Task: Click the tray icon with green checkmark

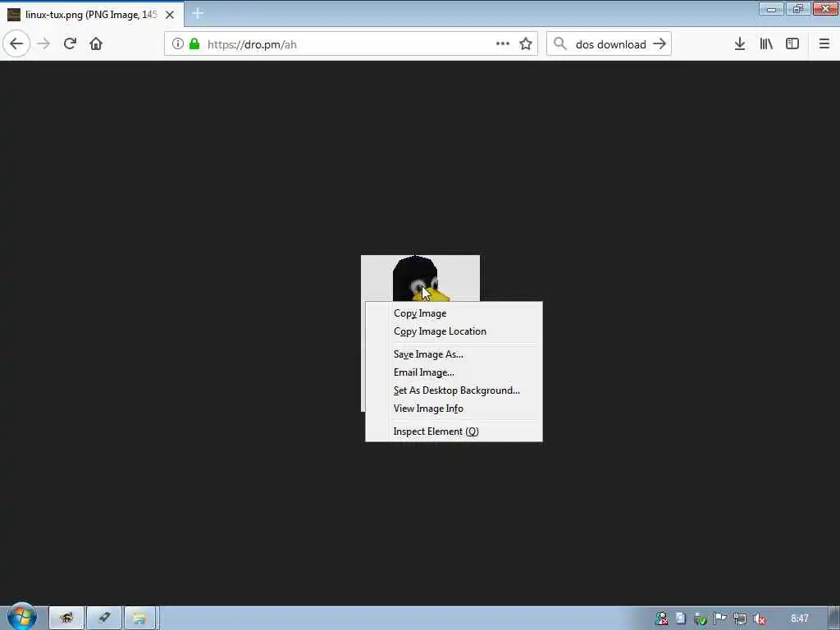Action: pos(701,619)
